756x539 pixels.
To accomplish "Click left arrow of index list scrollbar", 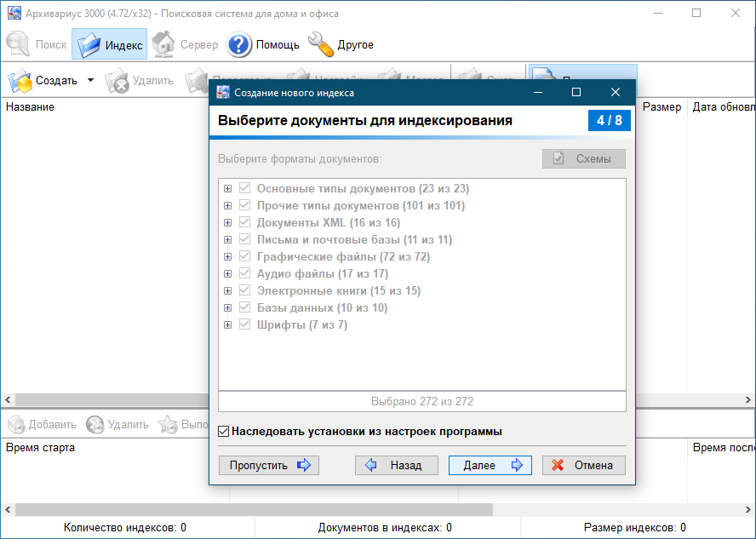I will [x=8, y=399].
